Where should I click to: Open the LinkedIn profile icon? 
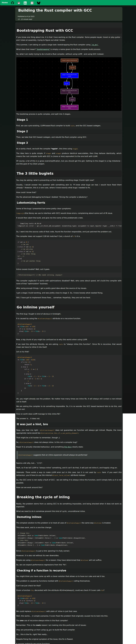25,3
